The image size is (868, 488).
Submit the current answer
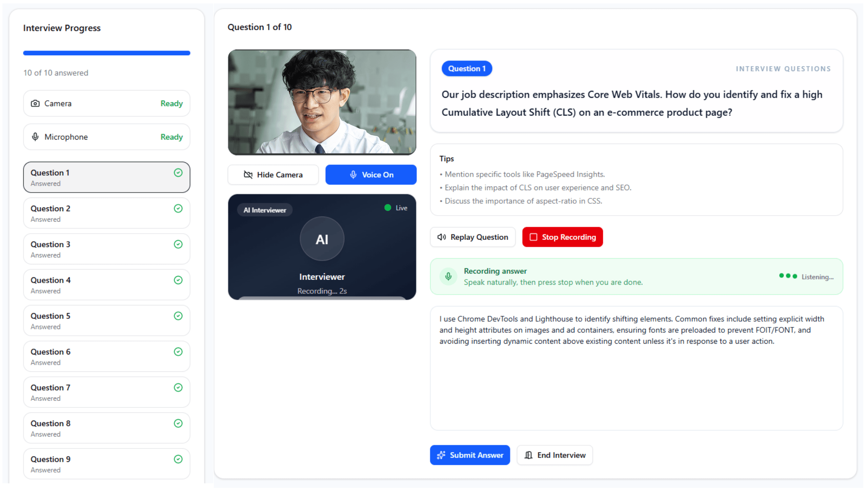click(470, 455)
